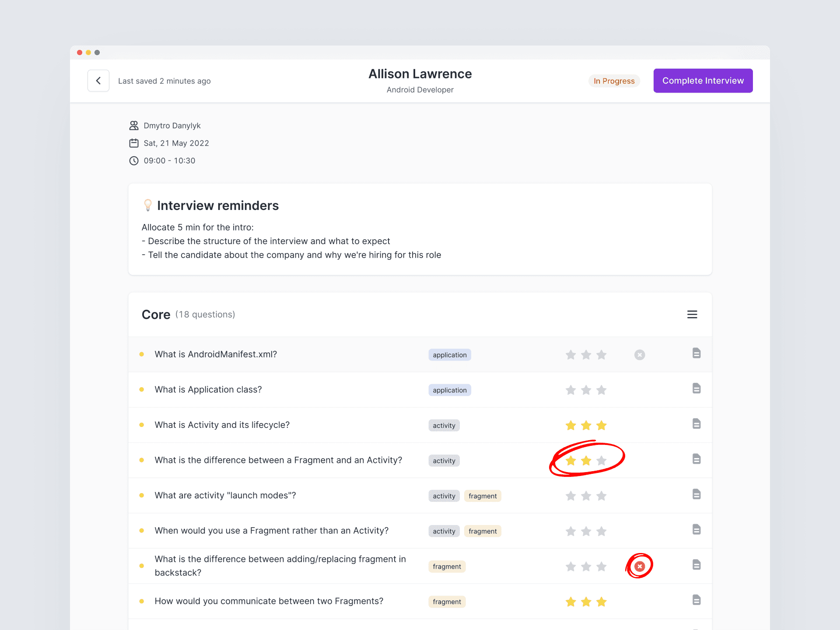The width and height of the screenshot is (840, 630).
Task: Open notes for adding/replacing fragment backstack question
Action: coord(696,565)
